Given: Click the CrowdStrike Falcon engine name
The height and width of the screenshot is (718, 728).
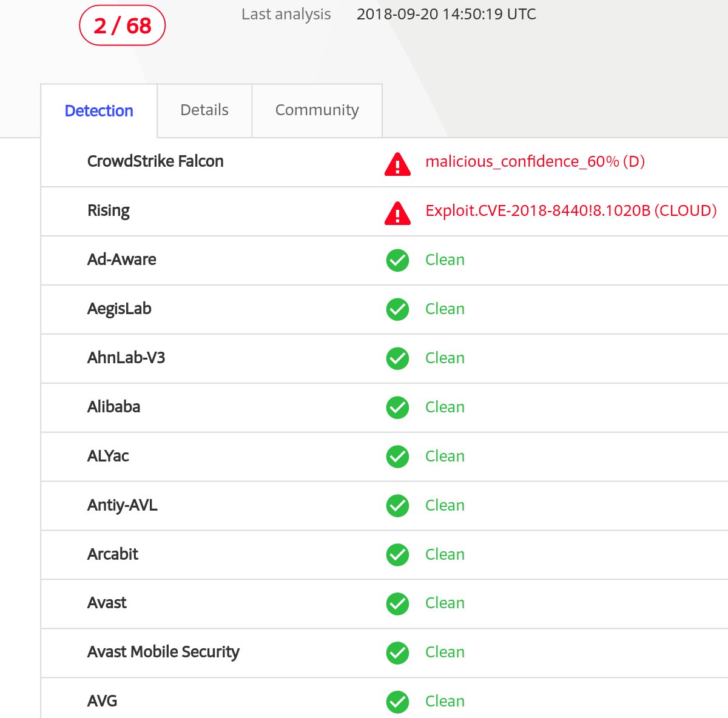Looking at the screenshot, I should tap(155, 161).
